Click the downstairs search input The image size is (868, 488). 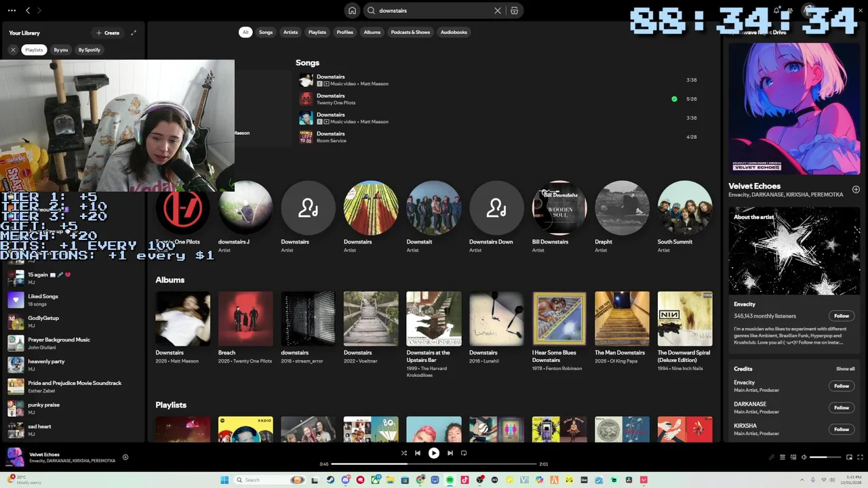[x=434, y=11]
